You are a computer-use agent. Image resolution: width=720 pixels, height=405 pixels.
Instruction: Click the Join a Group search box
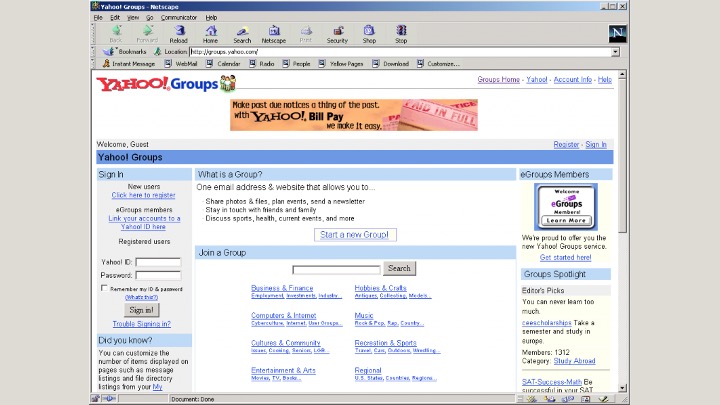[x=336, y=270]
